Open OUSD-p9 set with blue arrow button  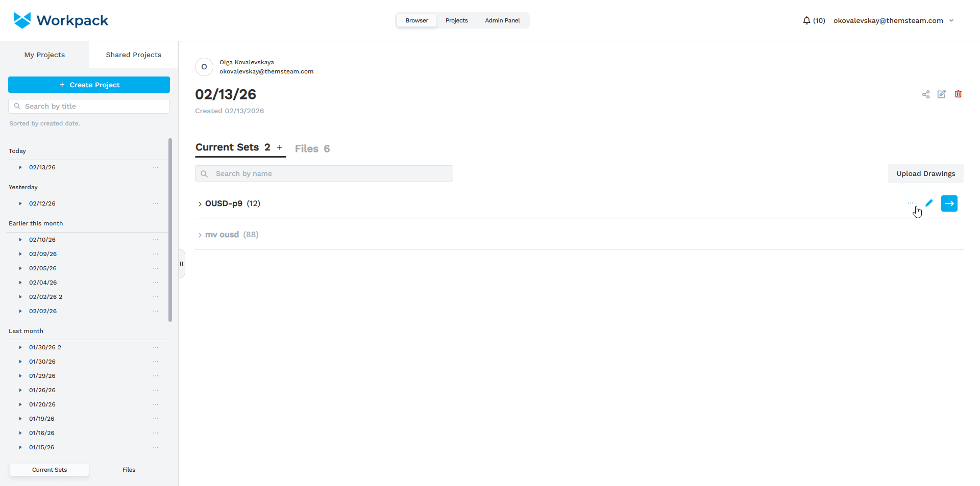click(949, 203)
